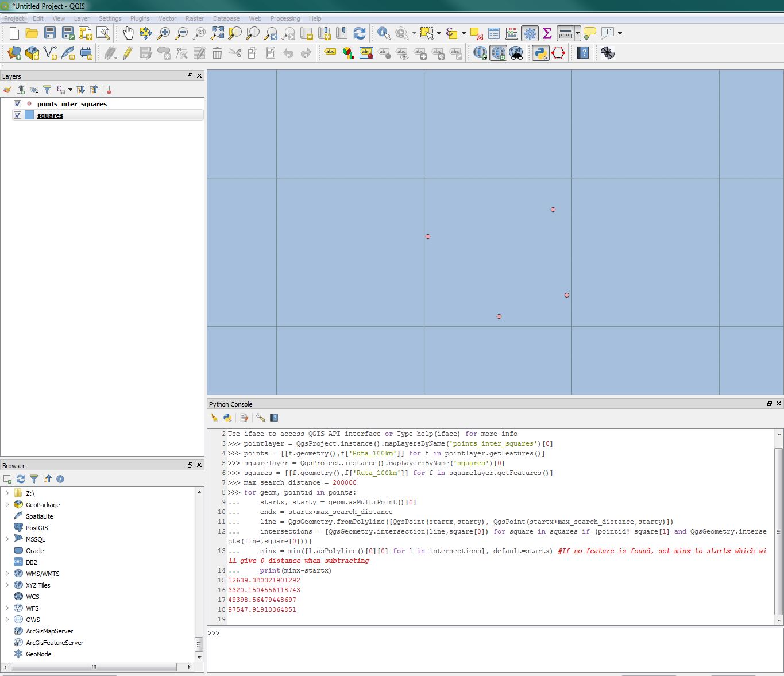The width and height of the screenshot is (784, 676).
Task: Open select features tool dropdown arrow
Action: pos(439,33)
